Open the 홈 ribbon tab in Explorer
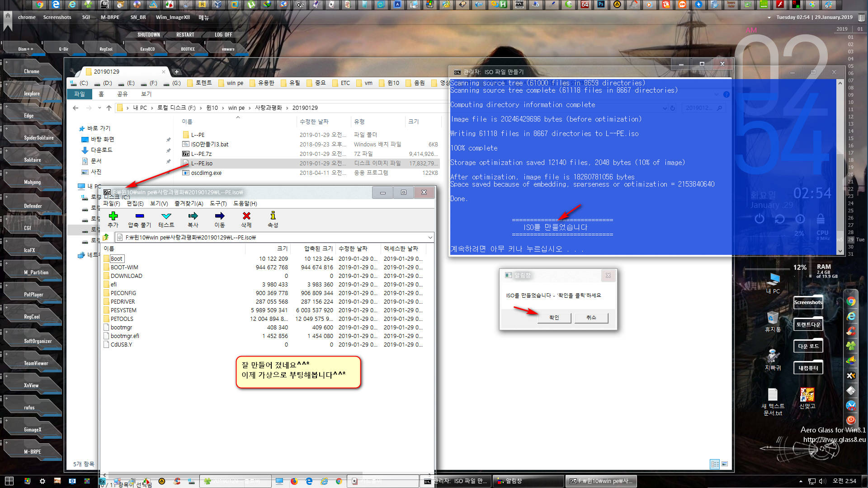Screen dimensions: 868x488 [101, 94]
